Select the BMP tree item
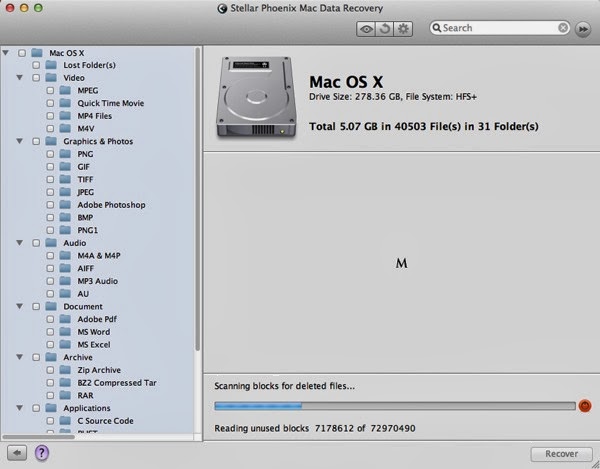 coord(85,217)
